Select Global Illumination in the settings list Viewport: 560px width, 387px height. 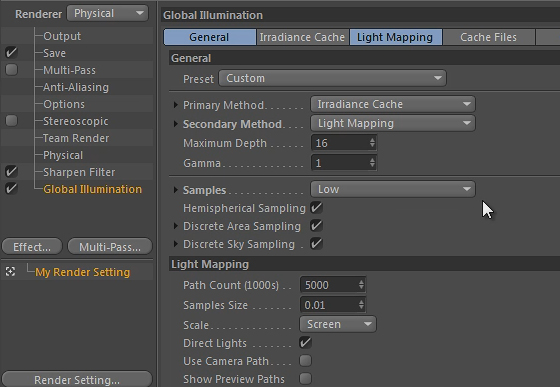click(92, 189)
